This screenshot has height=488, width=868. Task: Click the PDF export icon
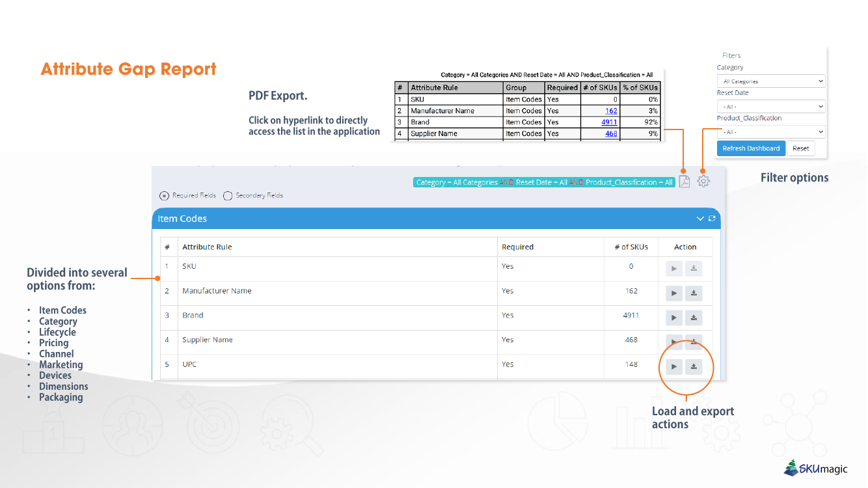coord(684,182)
